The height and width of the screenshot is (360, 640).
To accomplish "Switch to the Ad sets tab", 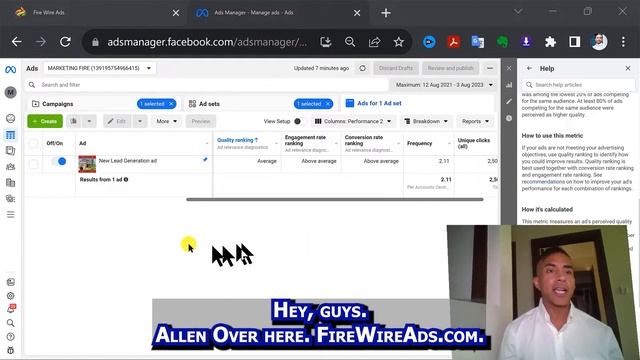I will [209, 104].
